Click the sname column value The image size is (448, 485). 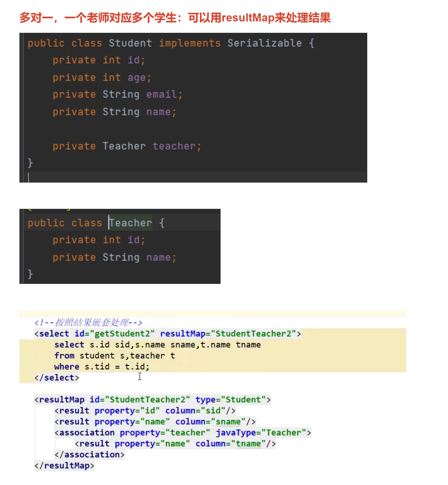pos(228,422)
